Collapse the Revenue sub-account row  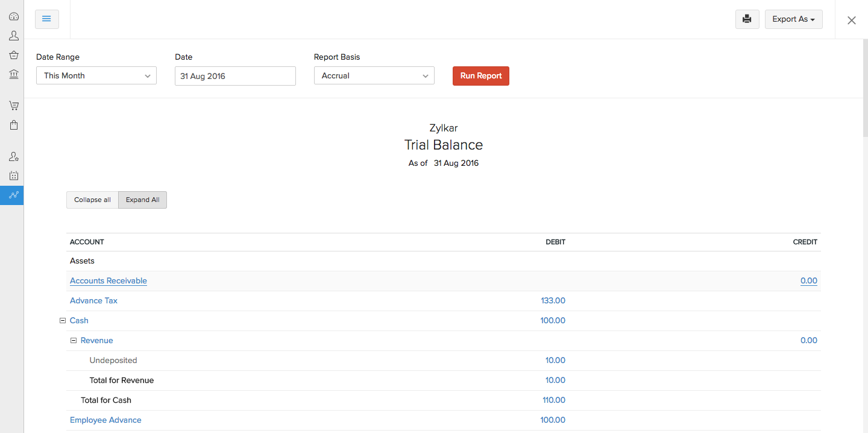click(74, 341)
